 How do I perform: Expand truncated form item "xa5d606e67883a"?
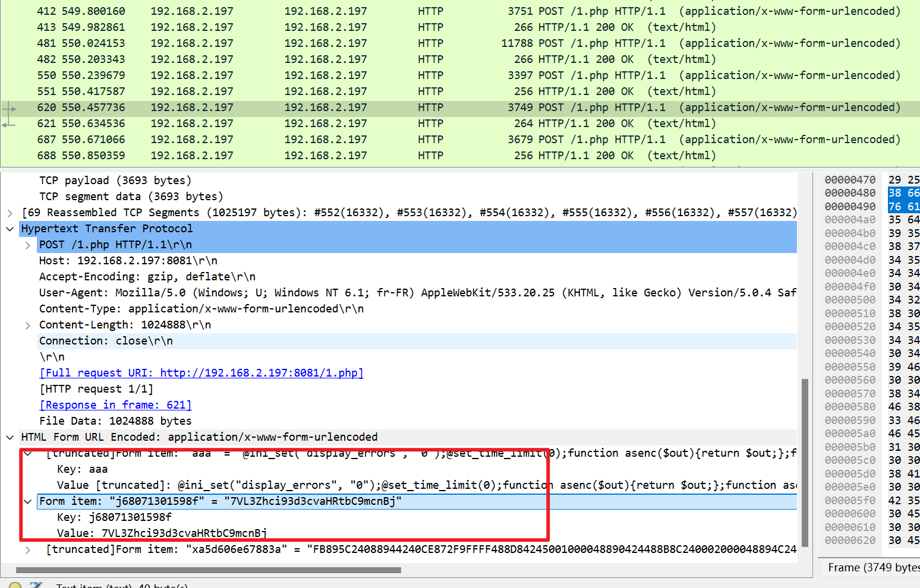[28, 549]
